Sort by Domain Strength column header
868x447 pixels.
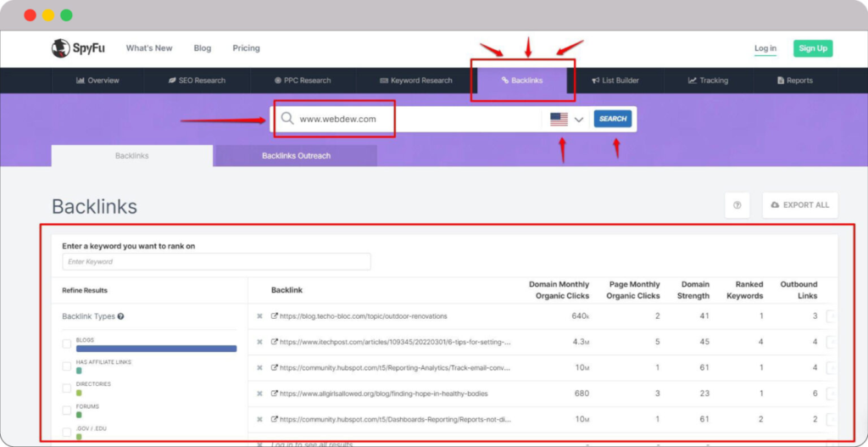pyautogui.click(x=693, y=290)
